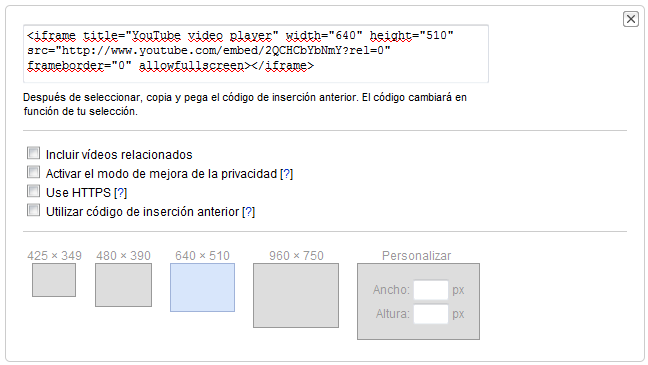Enable Utilizar código de inserción anterior
This screenshot has width=648, height=365.
(x=33, y=210)
